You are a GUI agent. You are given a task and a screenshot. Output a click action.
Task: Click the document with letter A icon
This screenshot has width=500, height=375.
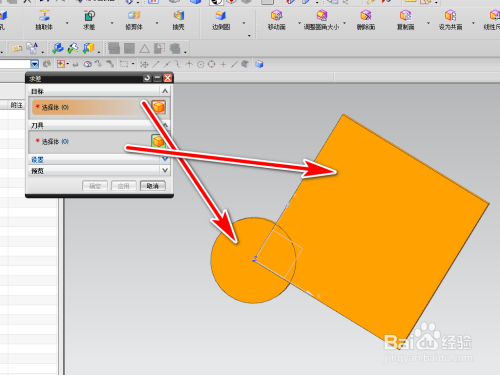[32, 48]
